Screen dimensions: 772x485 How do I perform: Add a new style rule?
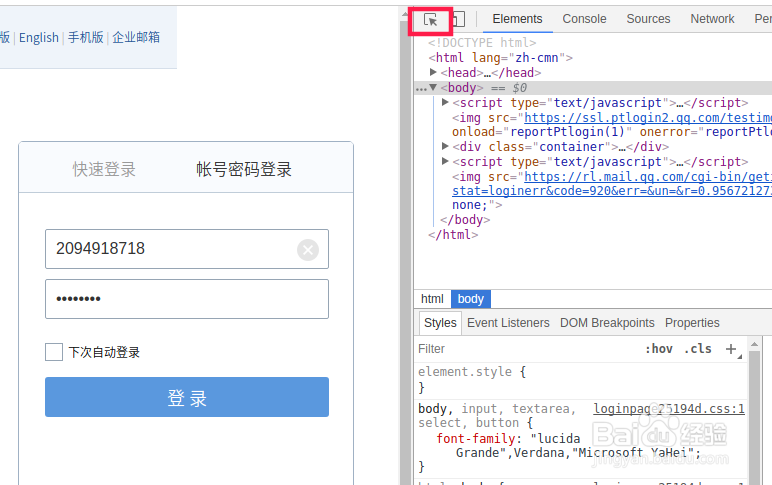(731, 349)
